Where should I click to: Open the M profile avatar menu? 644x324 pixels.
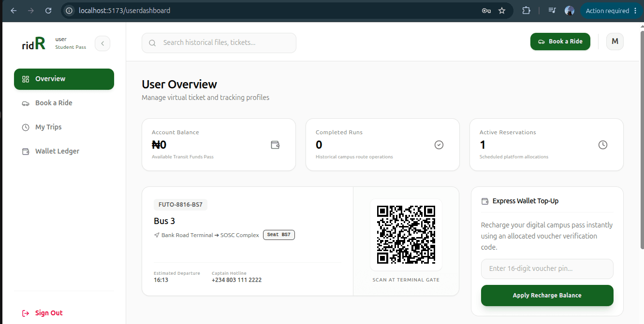click(x=615, y=42)
